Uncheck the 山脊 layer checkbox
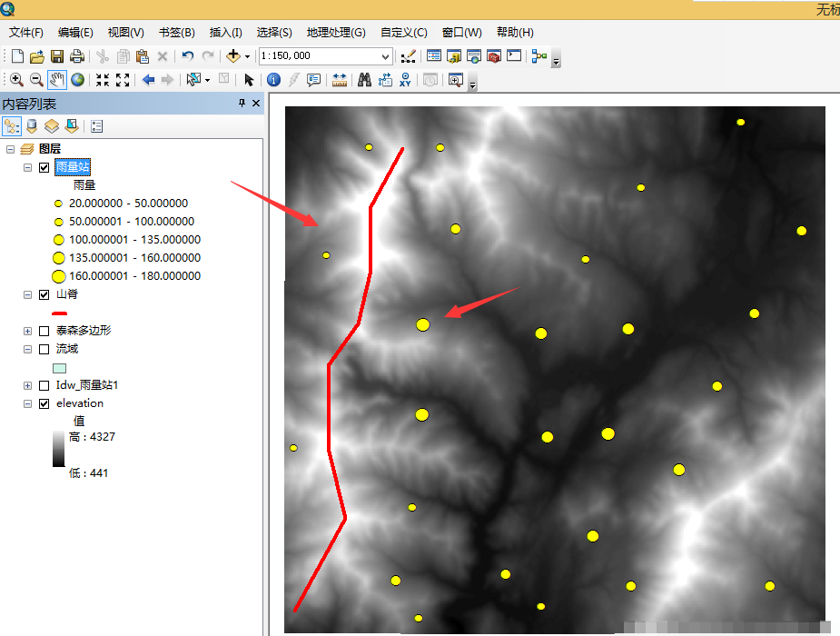Screen dimensions: 840x636 click(x=44, y=294)
